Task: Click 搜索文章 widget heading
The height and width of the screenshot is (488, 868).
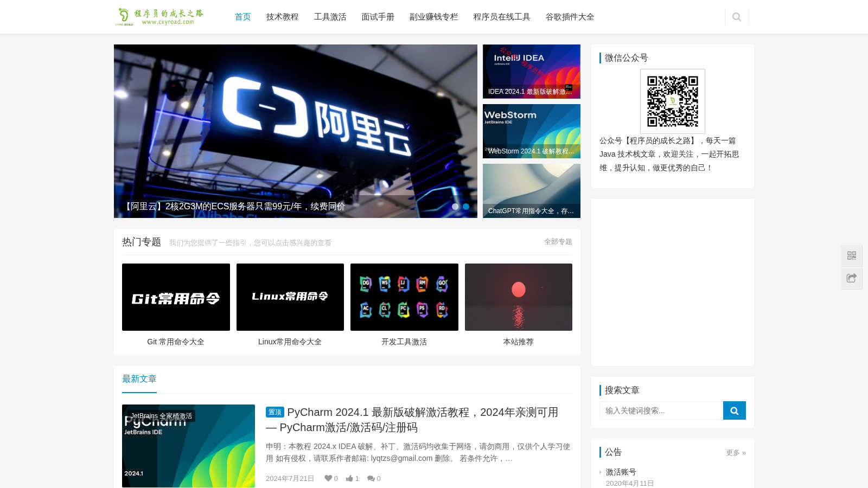Action: [622, 390]
